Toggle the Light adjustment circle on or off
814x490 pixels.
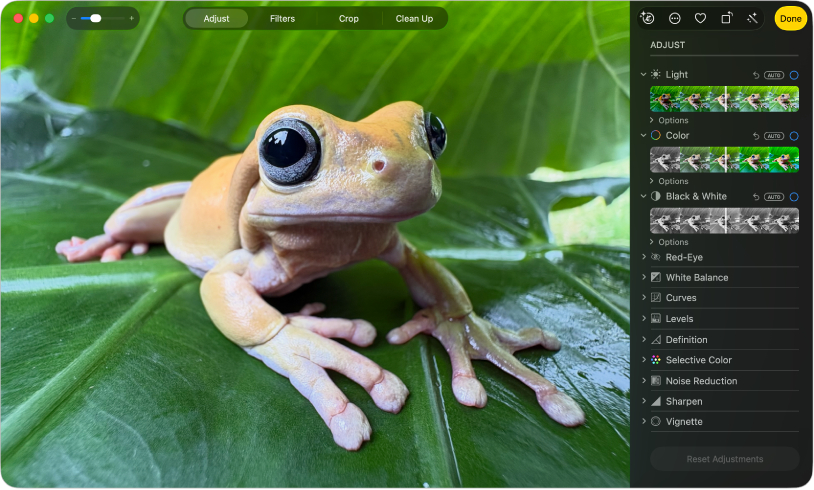pos(794,75)
